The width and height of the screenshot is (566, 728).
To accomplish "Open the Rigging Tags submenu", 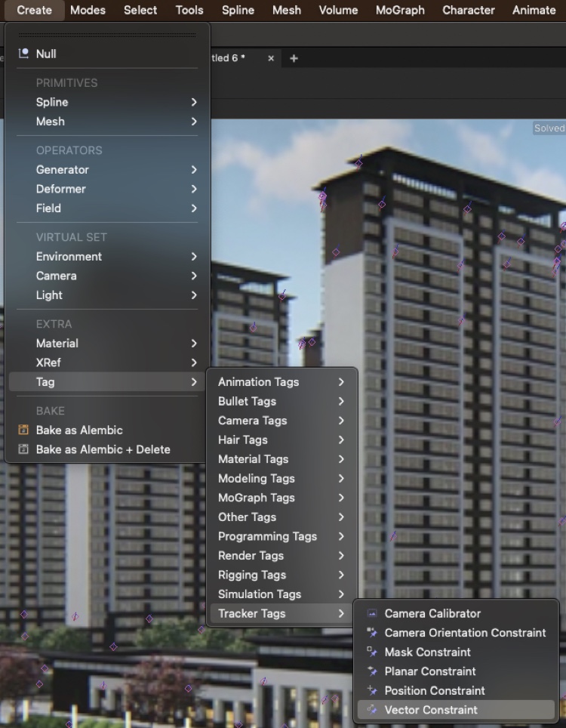I will [252, 575].
